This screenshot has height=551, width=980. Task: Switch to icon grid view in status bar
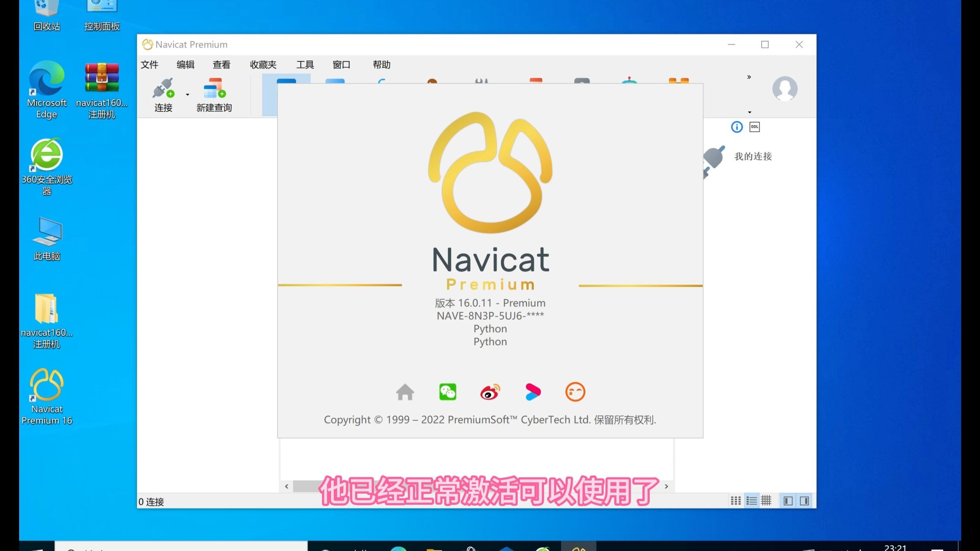[735, 501]
